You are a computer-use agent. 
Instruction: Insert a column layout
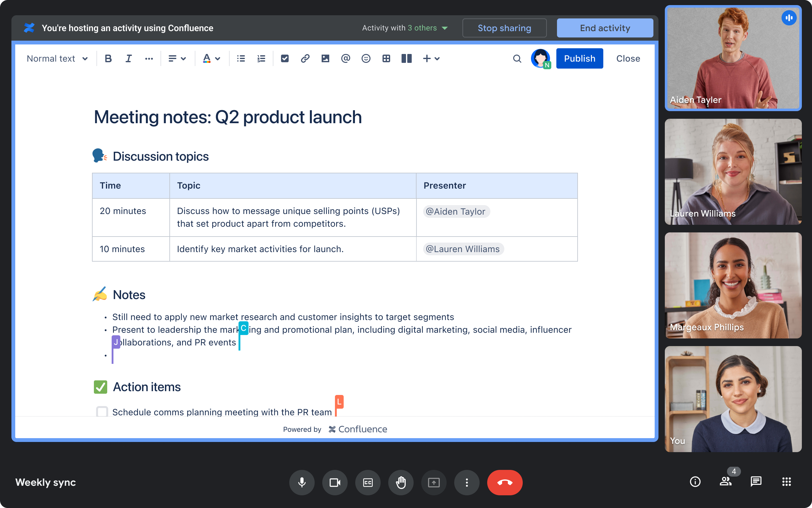tap(406, 59)
